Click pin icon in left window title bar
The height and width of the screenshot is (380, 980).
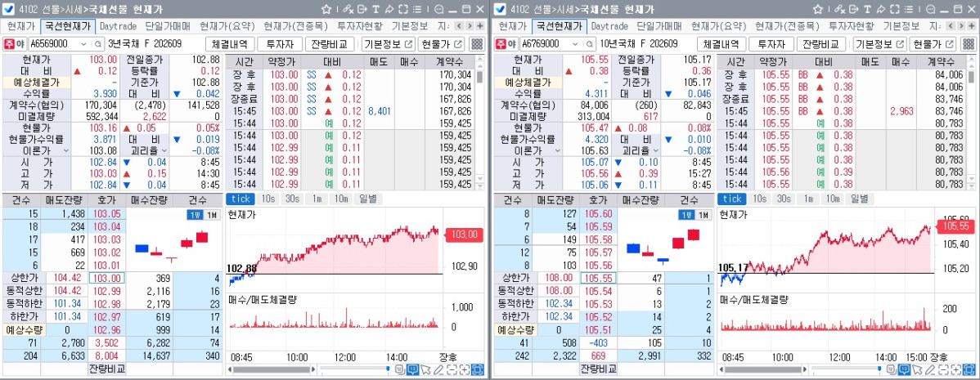coord(389,9)
